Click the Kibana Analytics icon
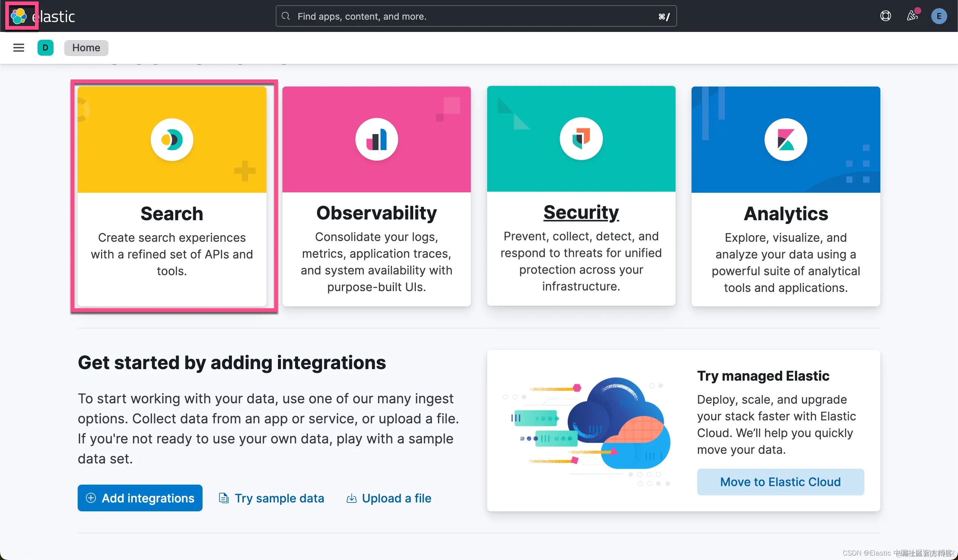Viewport: 958px width, 560px height. point(786,140)
